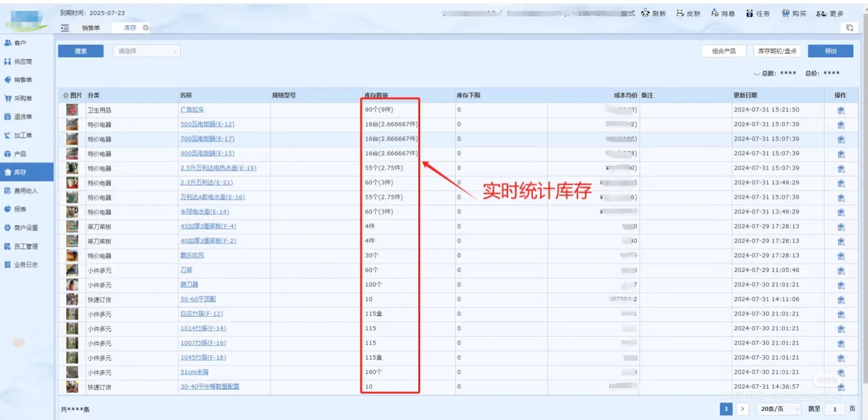Click the warehouse action icon for 飘乐吹风 row
Image resolution: width=868 pixels, height=420 pixels.
pos(841,255)
